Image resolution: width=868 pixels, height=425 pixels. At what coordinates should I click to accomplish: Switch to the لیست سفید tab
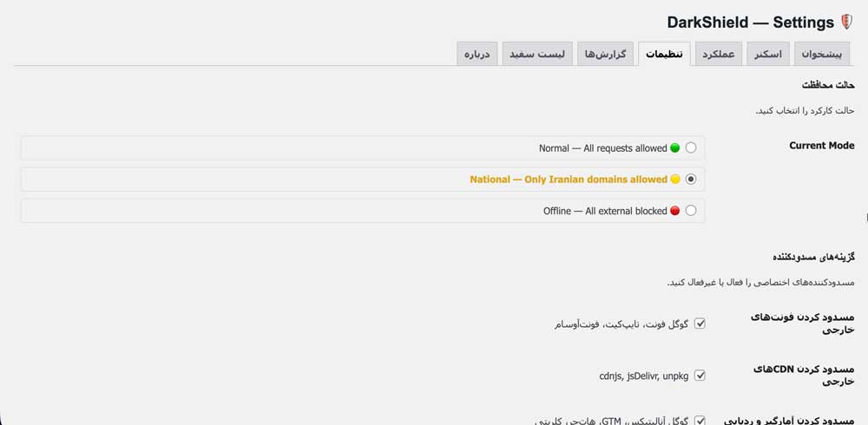pyautogui.click(x=537, y=54)
